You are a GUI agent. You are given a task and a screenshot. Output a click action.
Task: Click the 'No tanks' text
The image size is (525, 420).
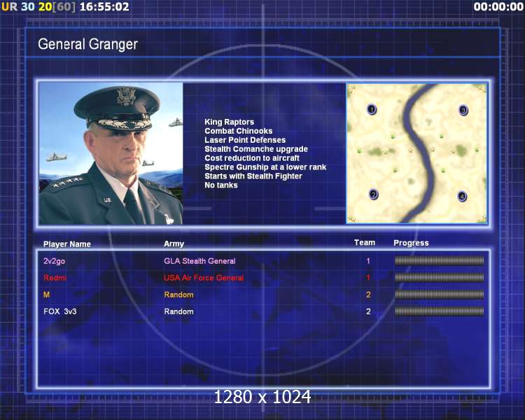(221, 185)
